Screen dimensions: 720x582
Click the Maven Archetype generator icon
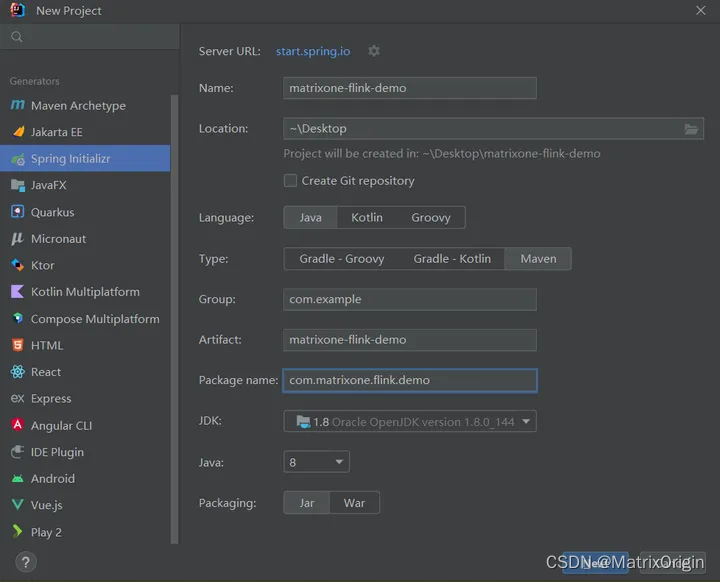(x=17, y=105)
